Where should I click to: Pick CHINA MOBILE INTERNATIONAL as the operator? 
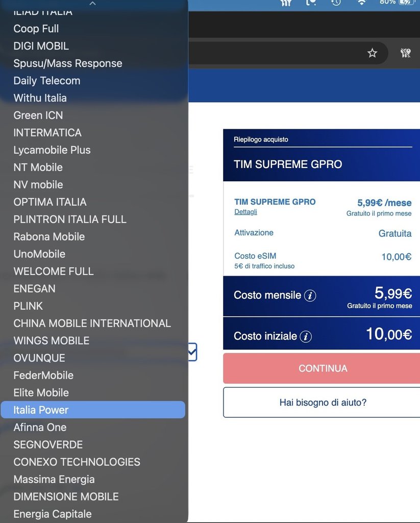(x=92, y=323)
